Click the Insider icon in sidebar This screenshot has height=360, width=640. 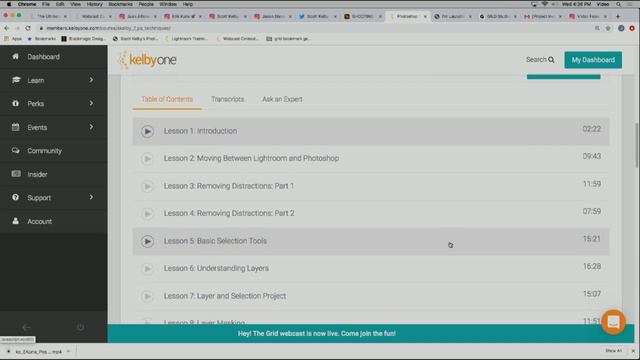pos(16,174)
